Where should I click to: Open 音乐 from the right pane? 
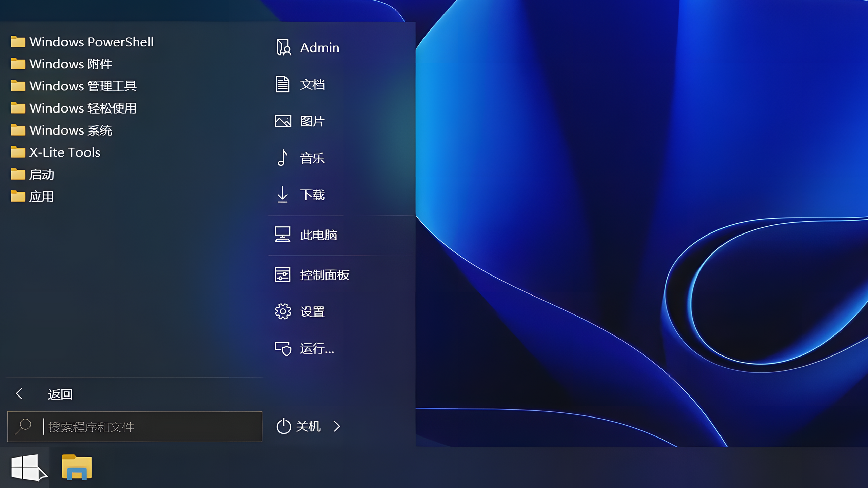312,158
